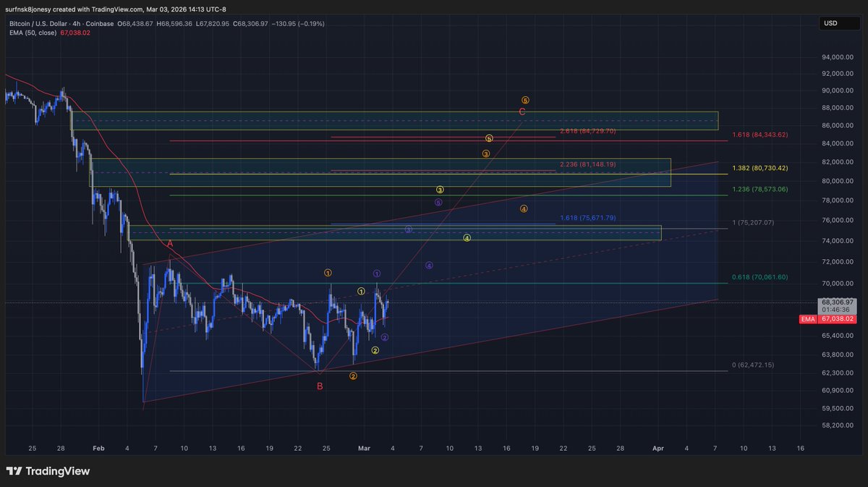Click the red wave B label

coord(320,386)
